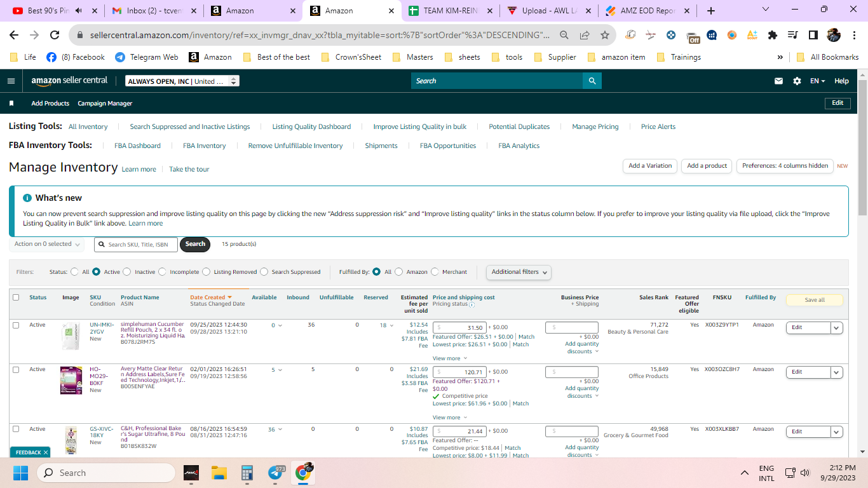
Task: Click the Add a product button
Action: tap(707, 166)
